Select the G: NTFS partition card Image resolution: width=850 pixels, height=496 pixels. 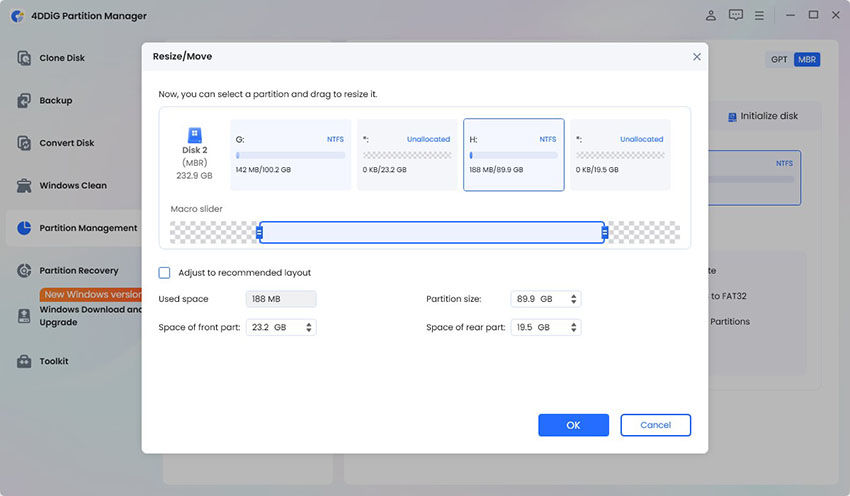pyautogui.click(x=291, y=154)
